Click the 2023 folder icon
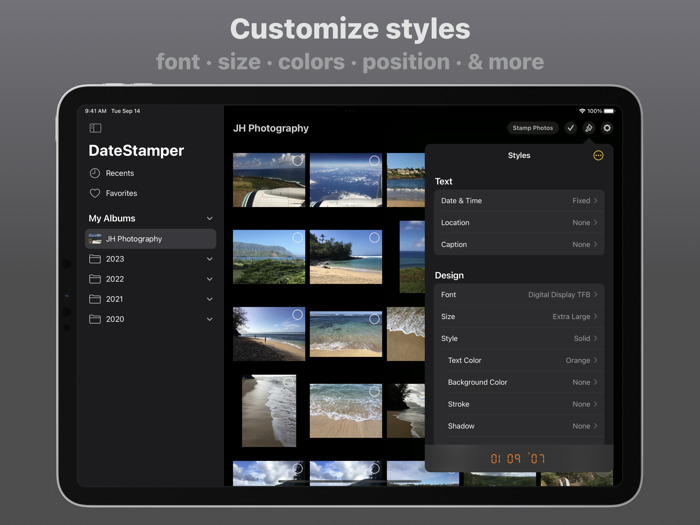 point(95,259)
